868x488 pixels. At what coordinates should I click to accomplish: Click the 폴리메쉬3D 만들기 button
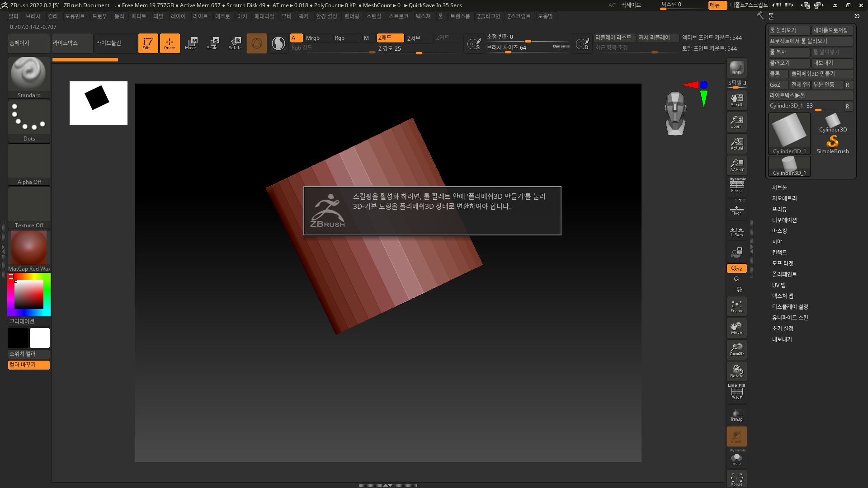(x=821, y=74)
